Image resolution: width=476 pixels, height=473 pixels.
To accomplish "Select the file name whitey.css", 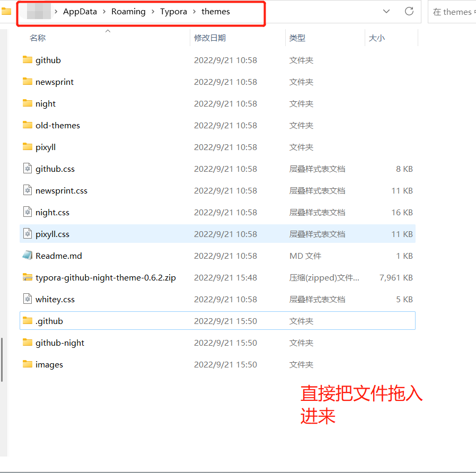I will click(x=55, y=300).
